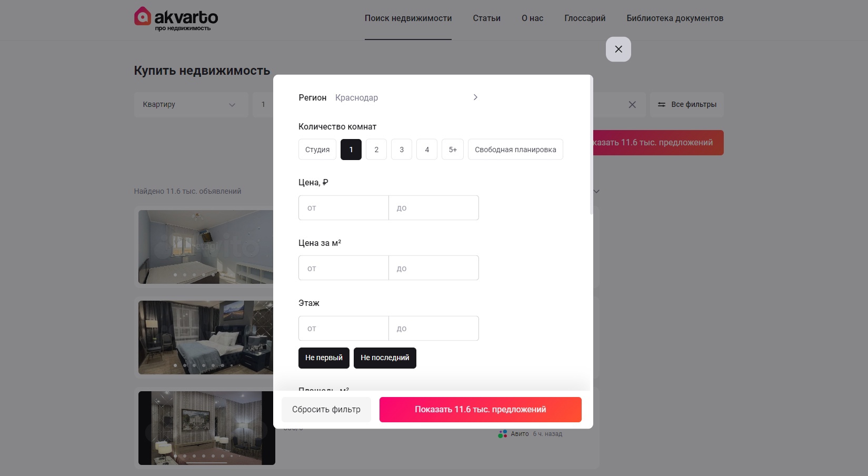Click the background Показать предложений button
868x476 pixels.
(658, 143)
